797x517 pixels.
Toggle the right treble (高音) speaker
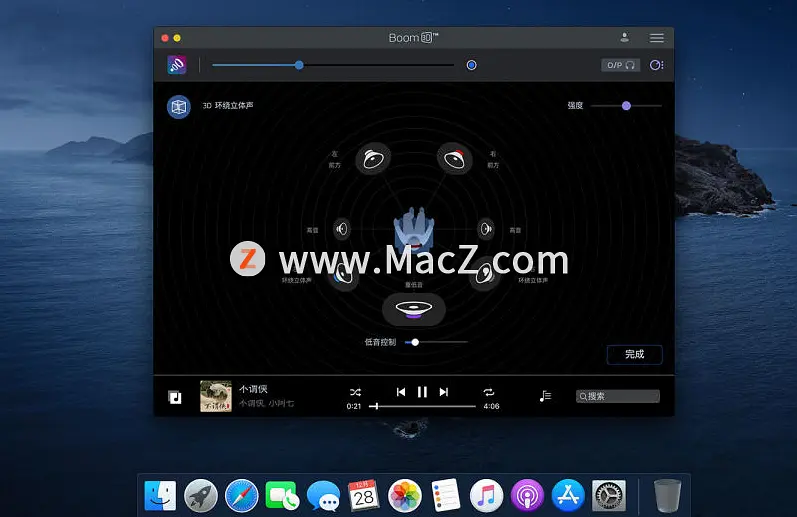tap(486, 229)
